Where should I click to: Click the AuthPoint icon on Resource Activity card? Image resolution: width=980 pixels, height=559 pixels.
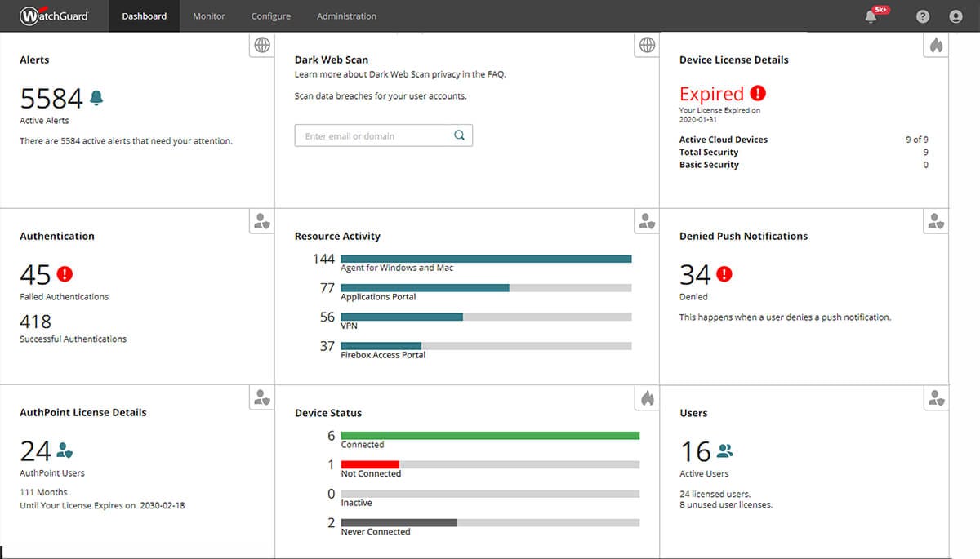(x=647, y=221)
